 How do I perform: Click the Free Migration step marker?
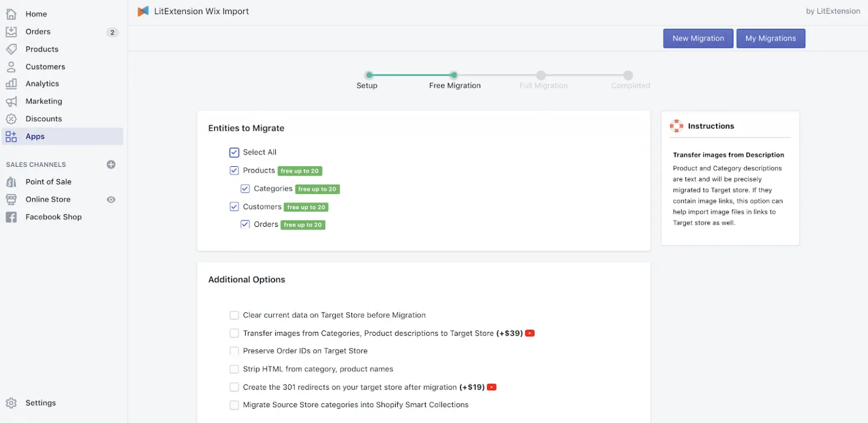point(454,75)
